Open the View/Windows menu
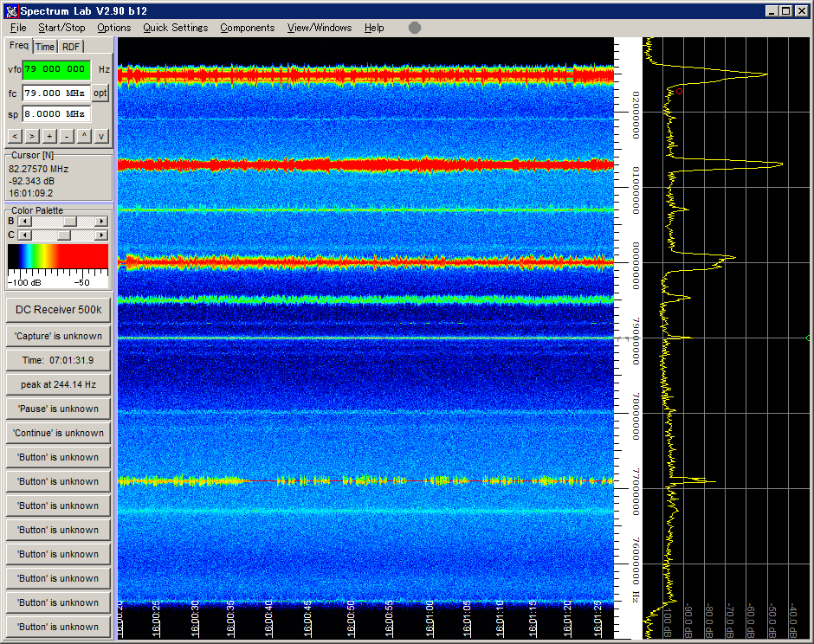Screen dimensions: 814x644 tap(319, 28)
